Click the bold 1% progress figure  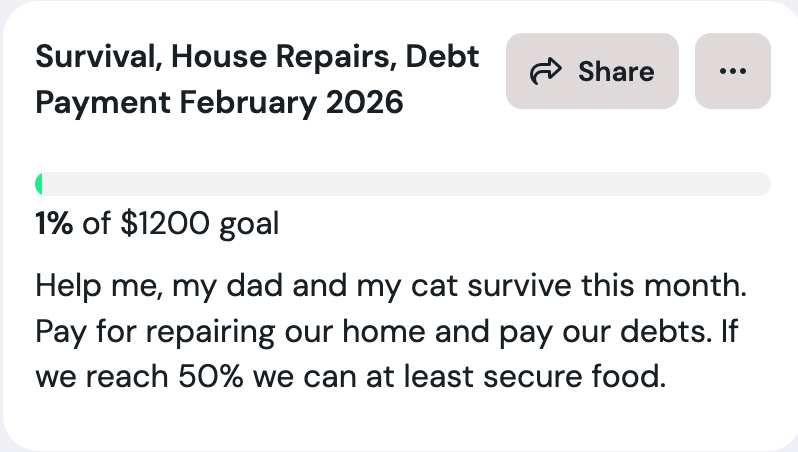tap(54, 224)
